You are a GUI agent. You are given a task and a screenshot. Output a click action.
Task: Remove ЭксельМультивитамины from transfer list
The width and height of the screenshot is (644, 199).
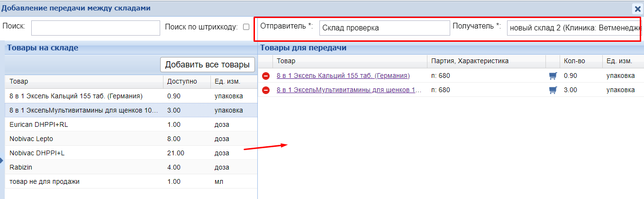point(266,90)
